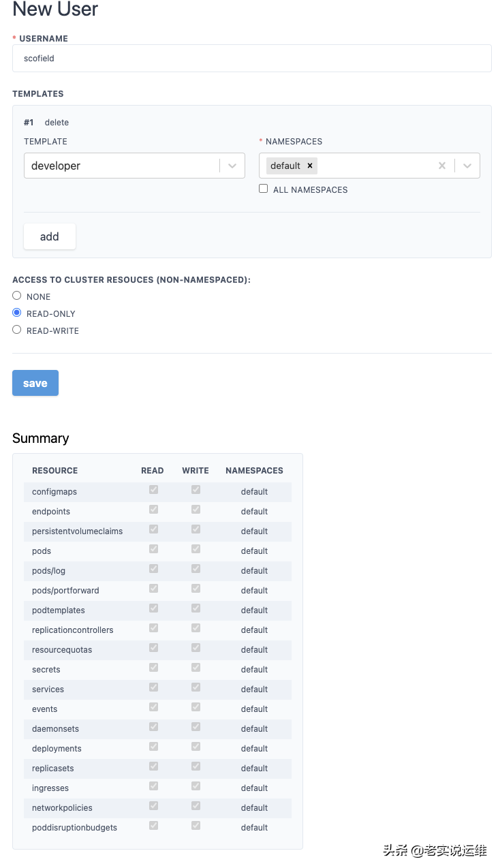The height and width of the screenshot is (868, 498).
Task: Toggle the WRITE checkbox for pods
Action: [x=196, y=549]
